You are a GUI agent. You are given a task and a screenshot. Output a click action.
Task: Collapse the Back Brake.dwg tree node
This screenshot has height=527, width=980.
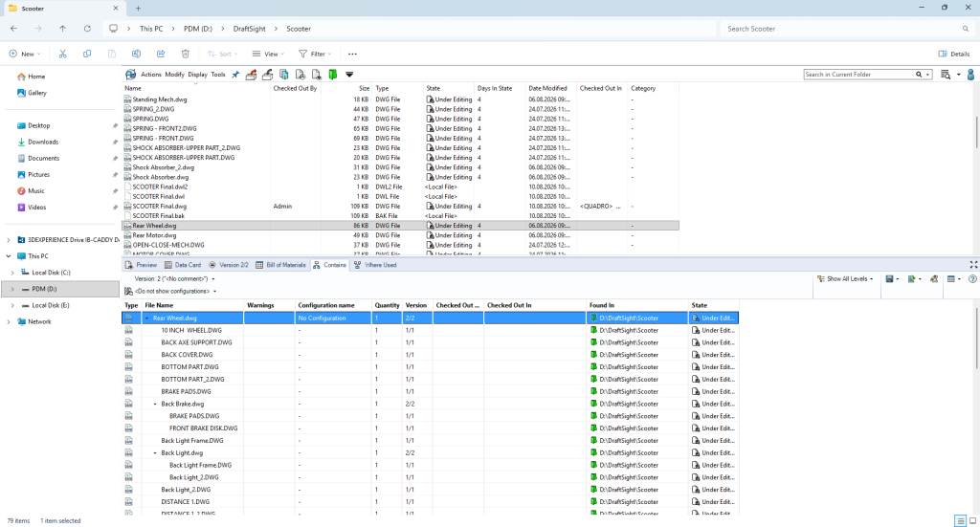click(x=156, y=404)
